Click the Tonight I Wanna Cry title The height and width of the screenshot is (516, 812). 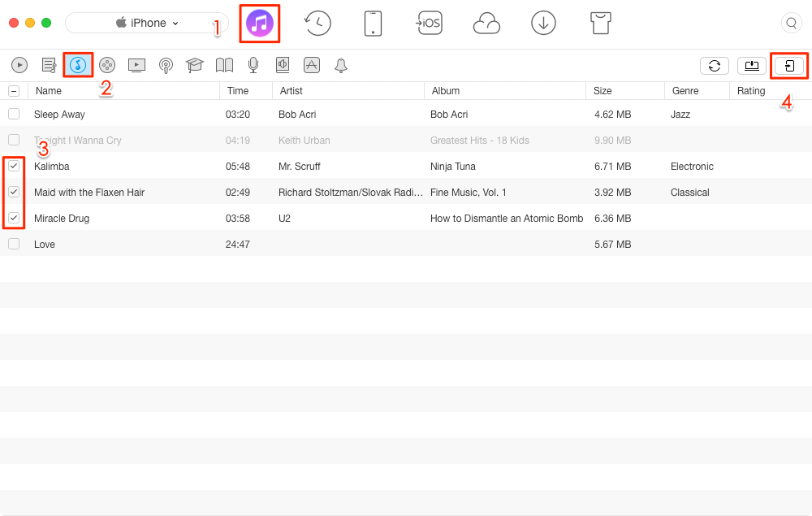tap(78, 141)
